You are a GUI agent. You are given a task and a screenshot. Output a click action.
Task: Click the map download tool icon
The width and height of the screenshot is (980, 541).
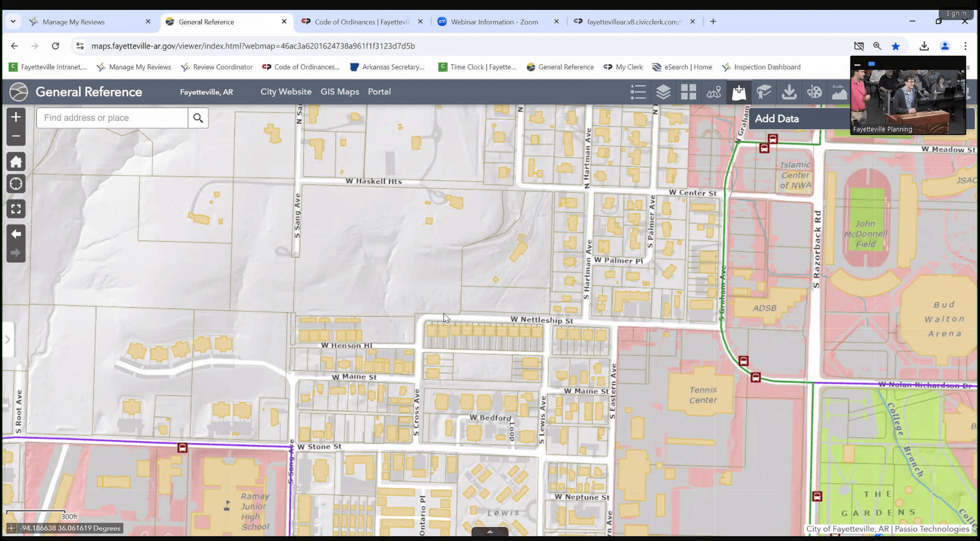789,91
